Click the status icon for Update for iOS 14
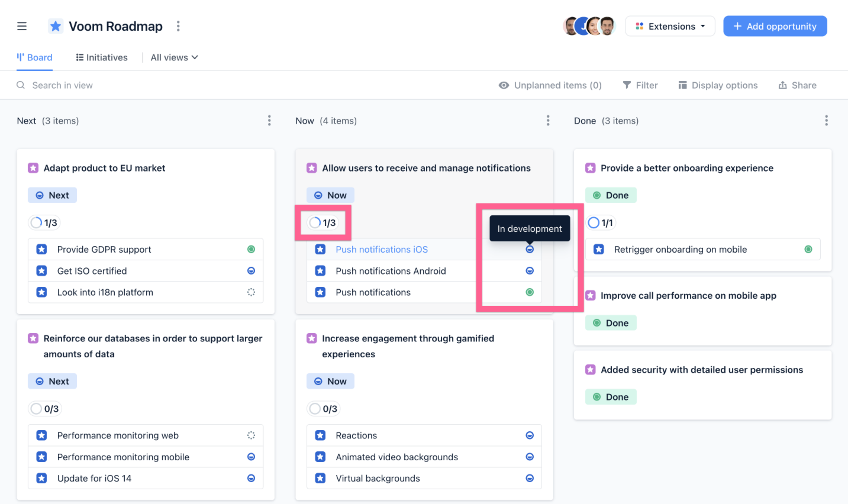 [x=251, y=478]
